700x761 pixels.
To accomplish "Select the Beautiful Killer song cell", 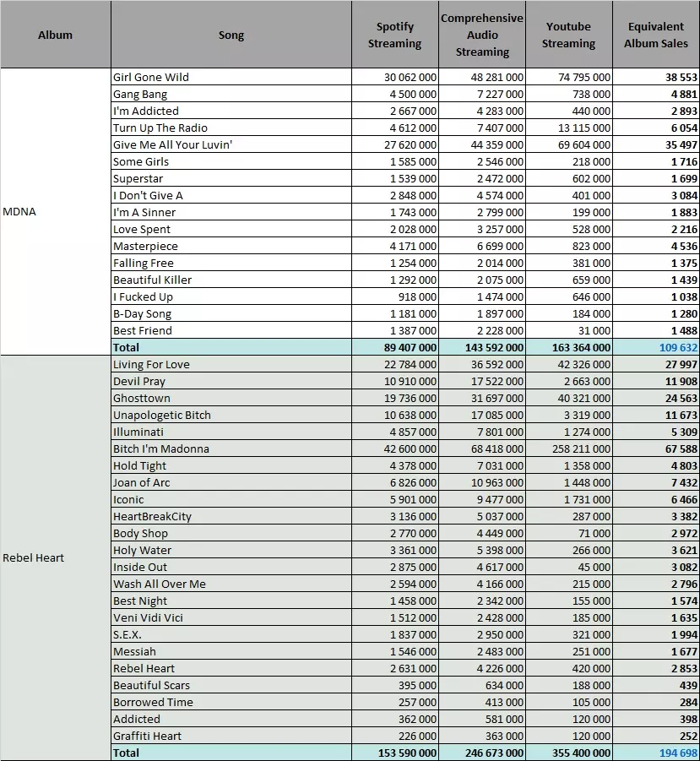I will [231, 280].
